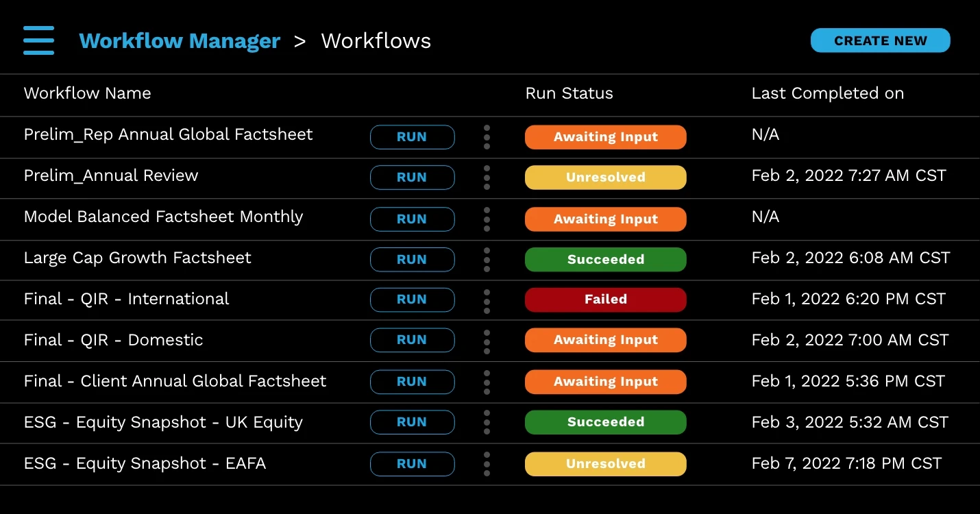Image resolution: width=980 pixels, height=514 pixels.
Task: Open options menu for Final - QIR - Domestic
Action: 487,340
